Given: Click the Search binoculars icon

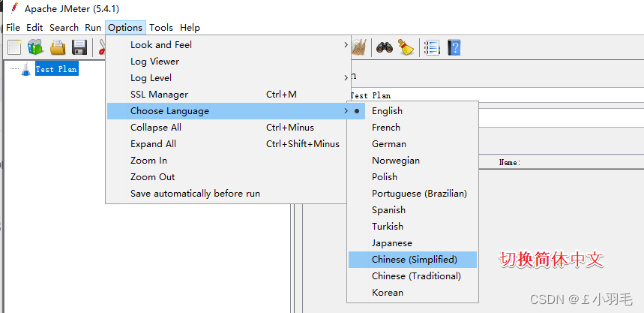Looking at the screenshot, I should [385, 48].
